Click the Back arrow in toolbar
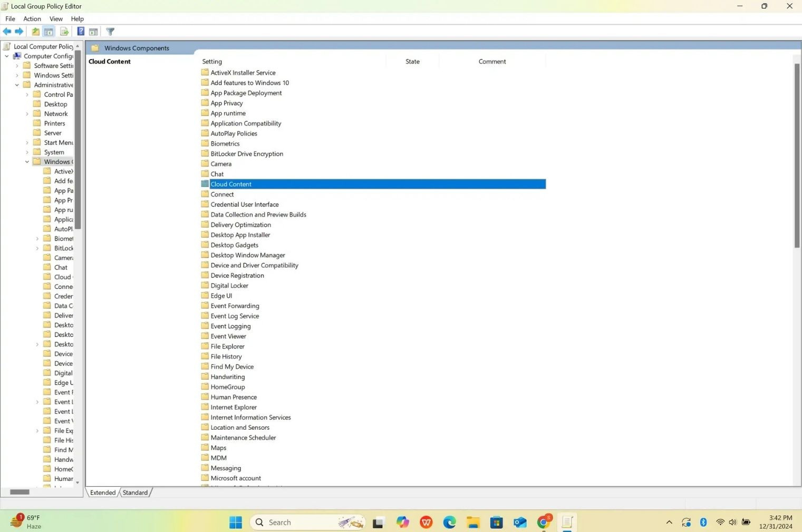802x532 pixels. [x=7, y=32]
